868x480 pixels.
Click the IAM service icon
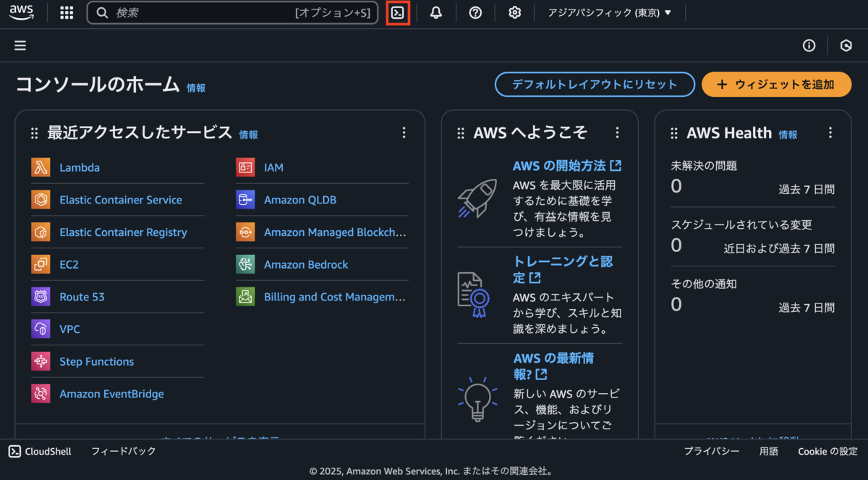(x=245, y=167)
